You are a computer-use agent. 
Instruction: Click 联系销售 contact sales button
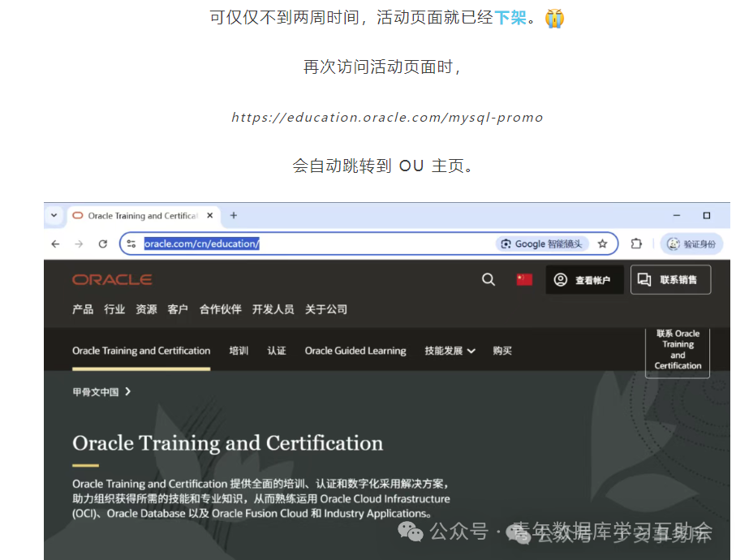[670, 280]
